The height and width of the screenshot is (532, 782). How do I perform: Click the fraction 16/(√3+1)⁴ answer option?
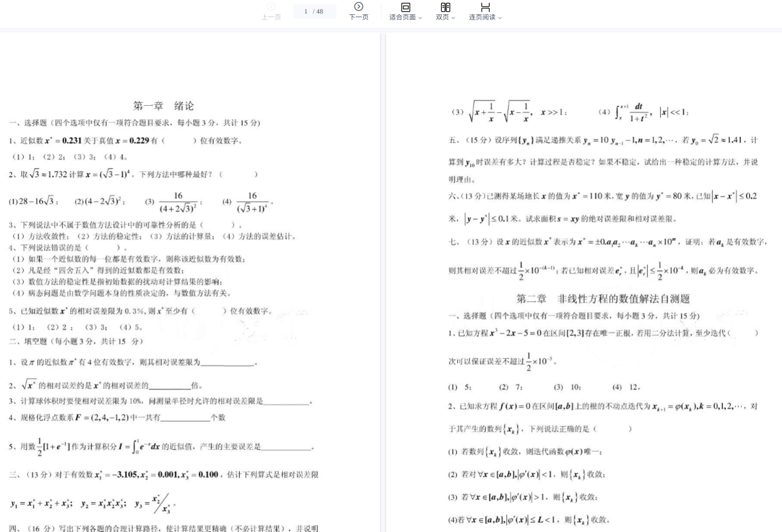click(252, 202)
